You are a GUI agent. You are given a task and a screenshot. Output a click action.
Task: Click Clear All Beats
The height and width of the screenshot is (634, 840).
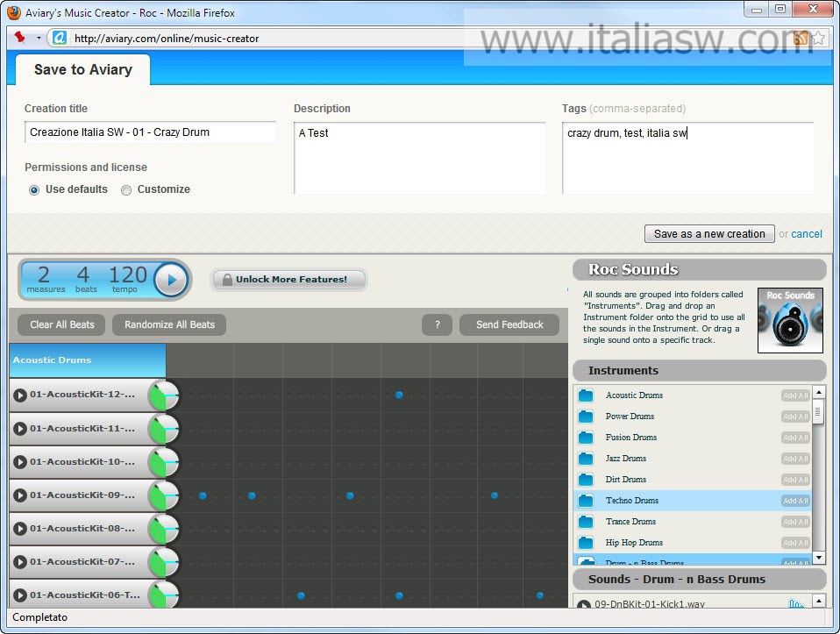pos(62,324)
